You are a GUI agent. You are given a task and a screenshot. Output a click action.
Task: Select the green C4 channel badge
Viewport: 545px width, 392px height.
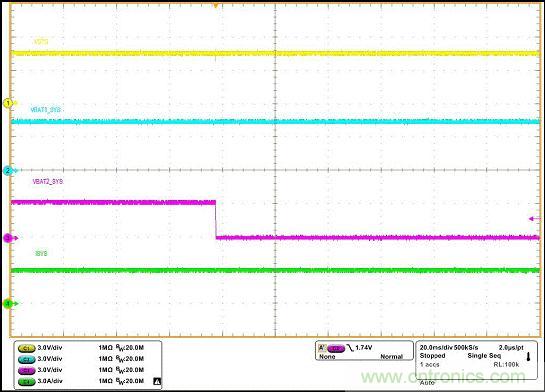[26, 381]
